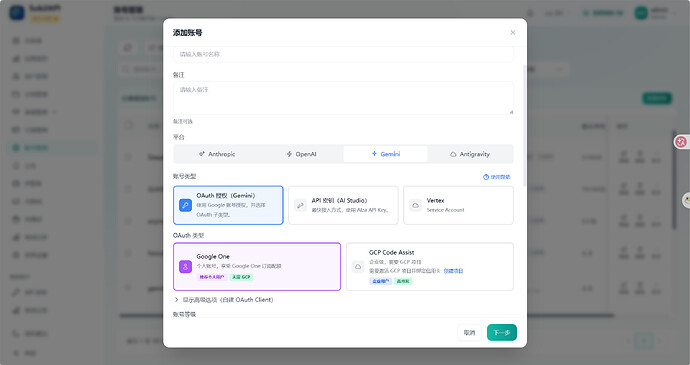Focus the account name input field
This screenshot has height=365, width=690.
click(343, 54)
